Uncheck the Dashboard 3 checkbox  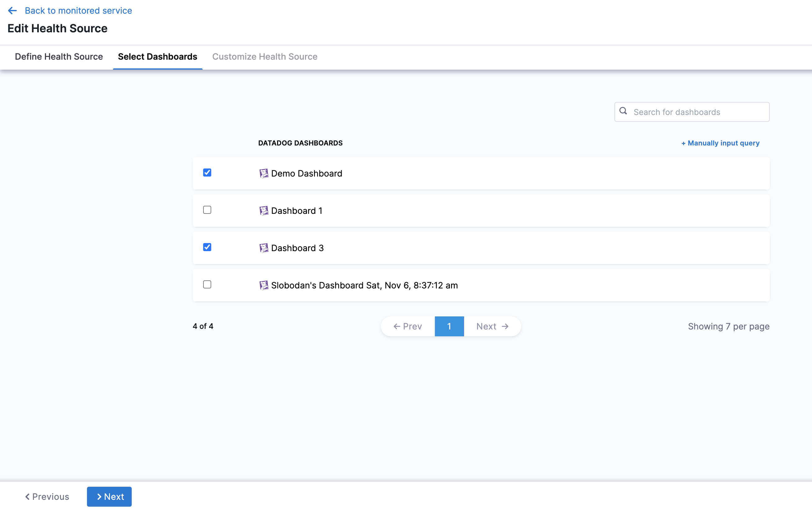click(207, 247)
